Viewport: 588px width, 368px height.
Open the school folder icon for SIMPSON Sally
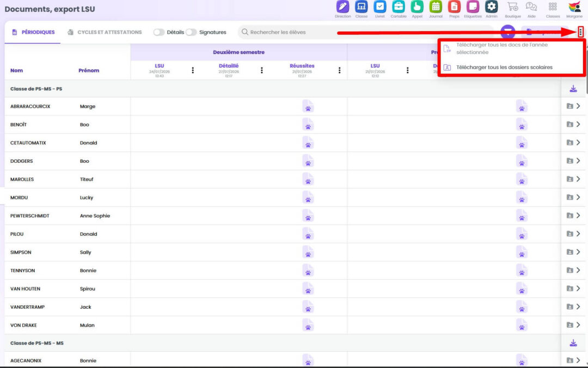tap(569, 252)
